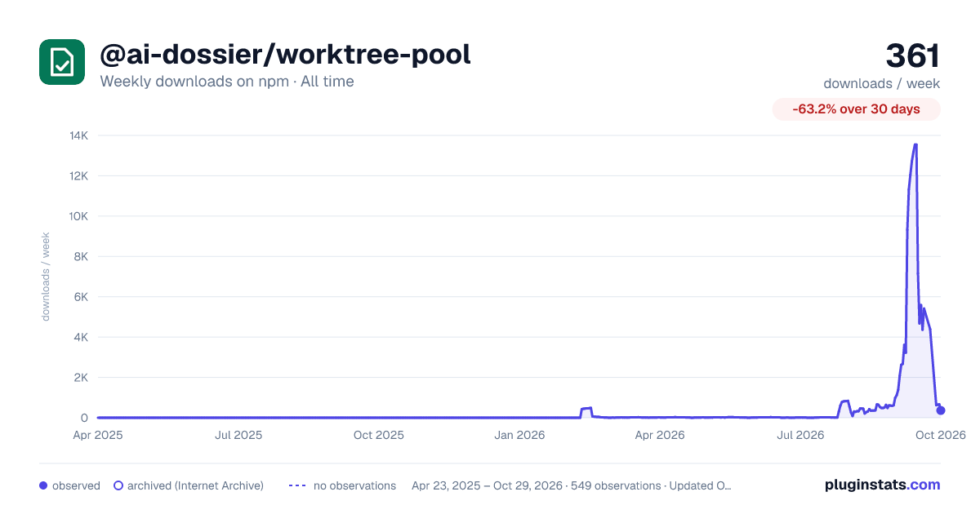Click the 361 downloads count
Viewport: 980px width, 514px height.
point(913,56)
